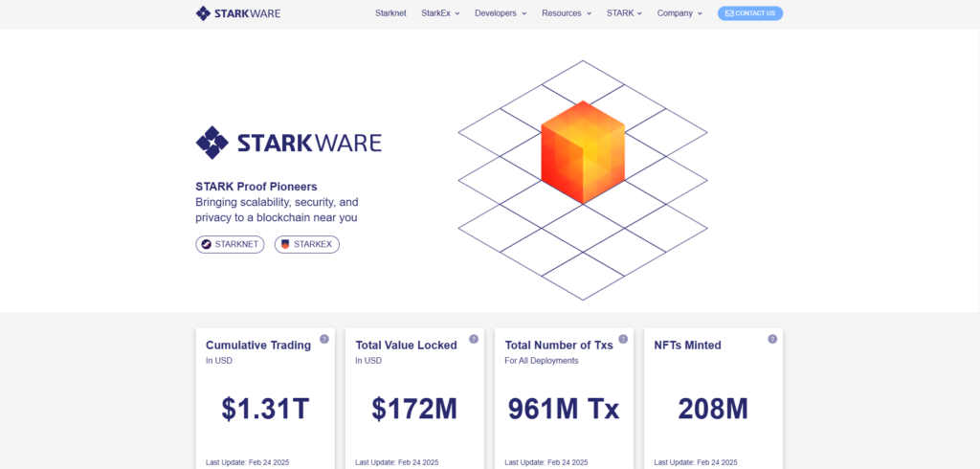Click the StarkWare logo in the header
This screenshot has height=469, width=980.
pos(238,13)
